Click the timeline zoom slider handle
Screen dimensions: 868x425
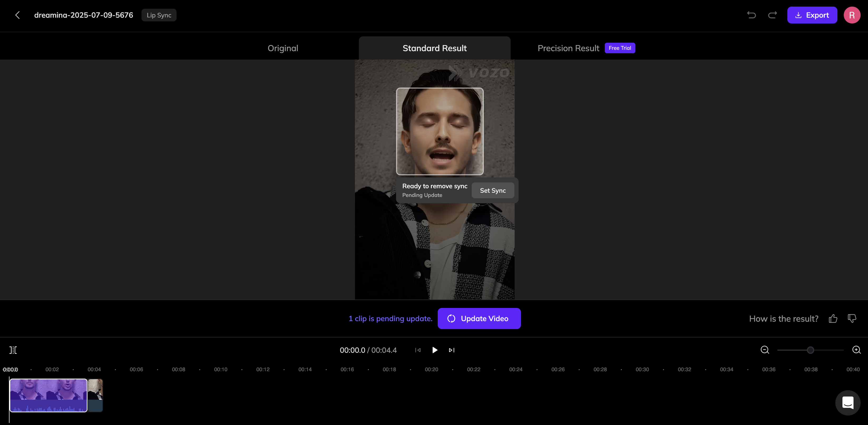point(810,350)
